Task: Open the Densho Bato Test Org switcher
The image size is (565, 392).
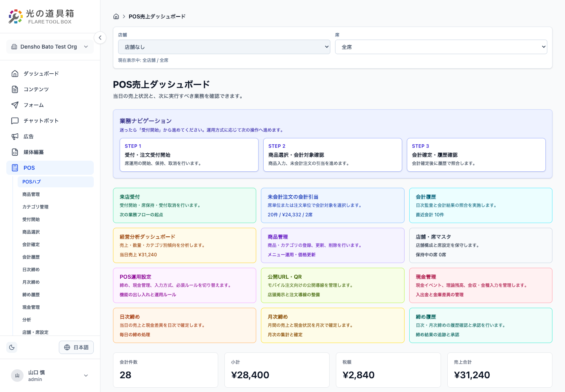Action: click(x=50, y=47)
